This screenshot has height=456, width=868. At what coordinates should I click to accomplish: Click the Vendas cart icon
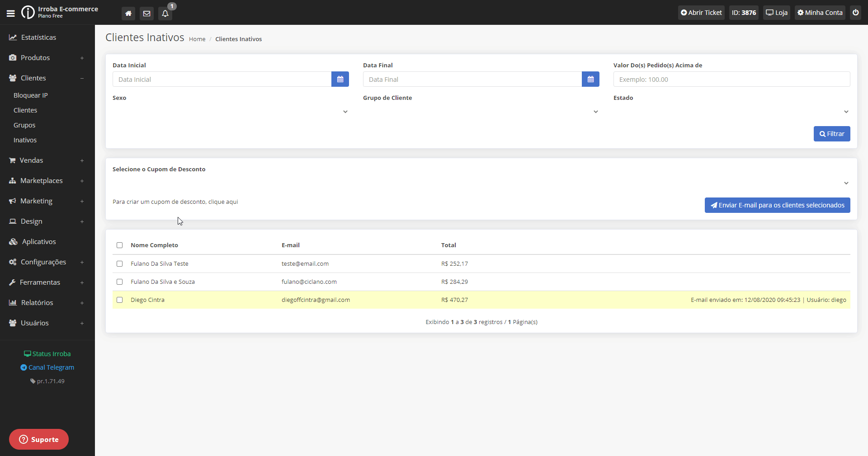click(12, 160)
